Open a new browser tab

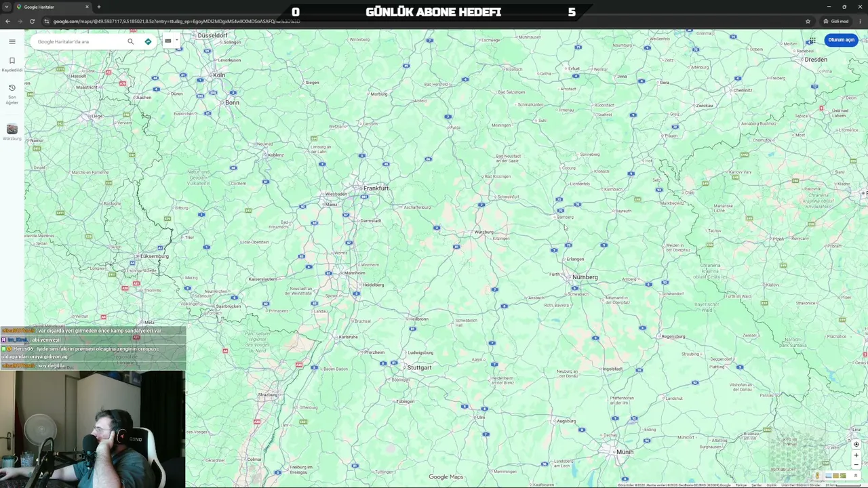pos(98,7)
